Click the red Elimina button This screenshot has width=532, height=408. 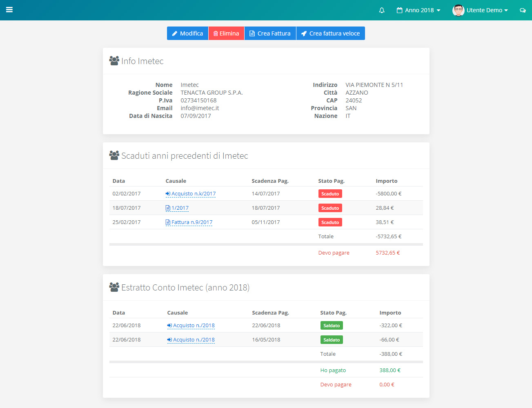click(x=226, y=33)
